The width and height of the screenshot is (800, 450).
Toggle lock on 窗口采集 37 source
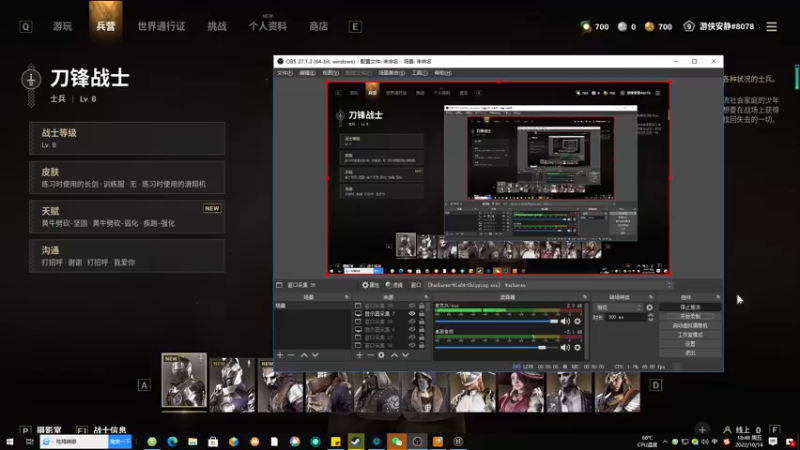422,337
